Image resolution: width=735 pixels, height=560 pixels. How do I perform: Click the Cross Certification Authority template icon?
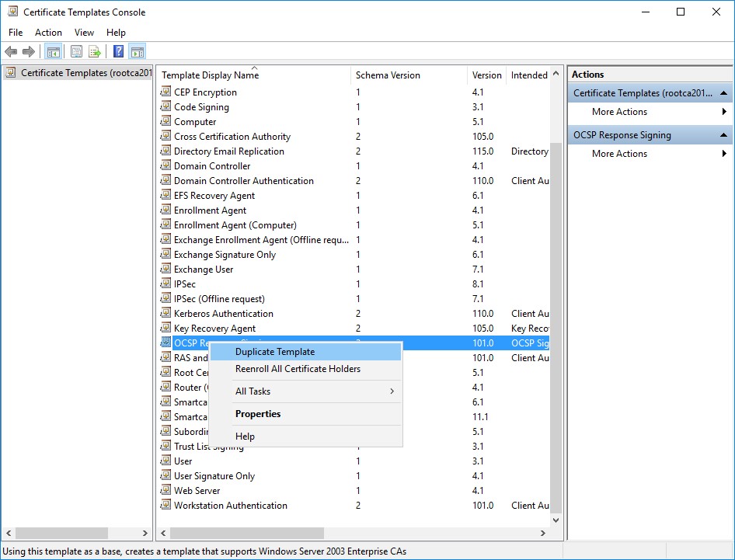(165, 136)
